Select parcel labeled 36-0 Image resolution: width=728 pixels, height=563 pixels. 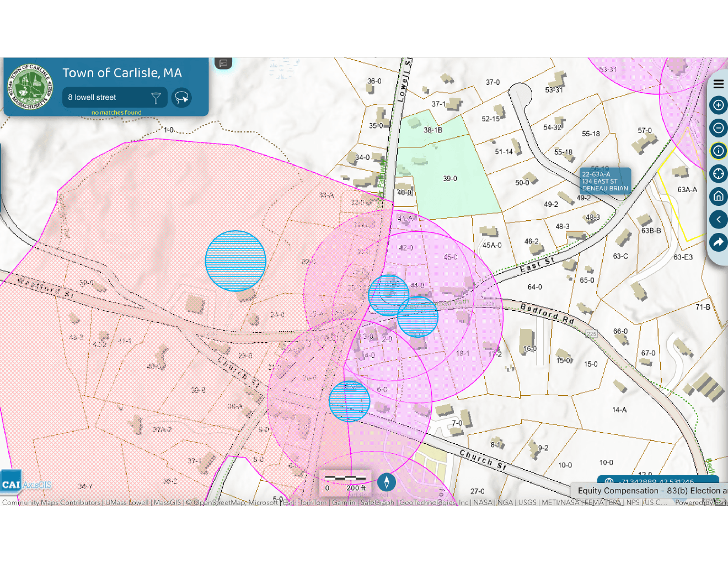tap(374, 81)
